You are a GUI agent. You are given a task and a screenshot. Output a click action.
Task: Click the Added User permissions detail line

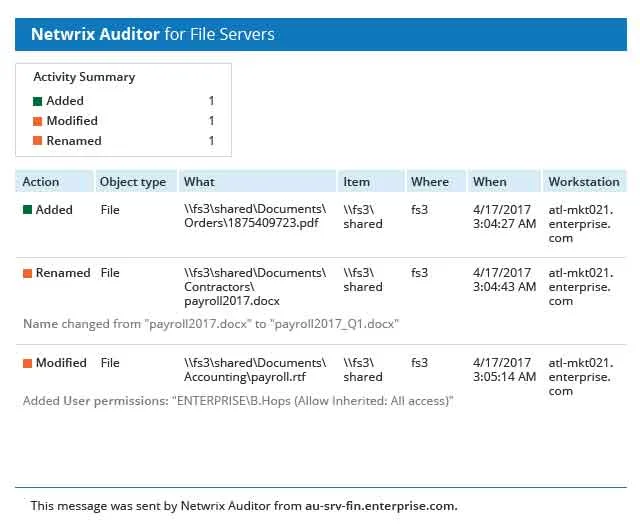point(238,401)
